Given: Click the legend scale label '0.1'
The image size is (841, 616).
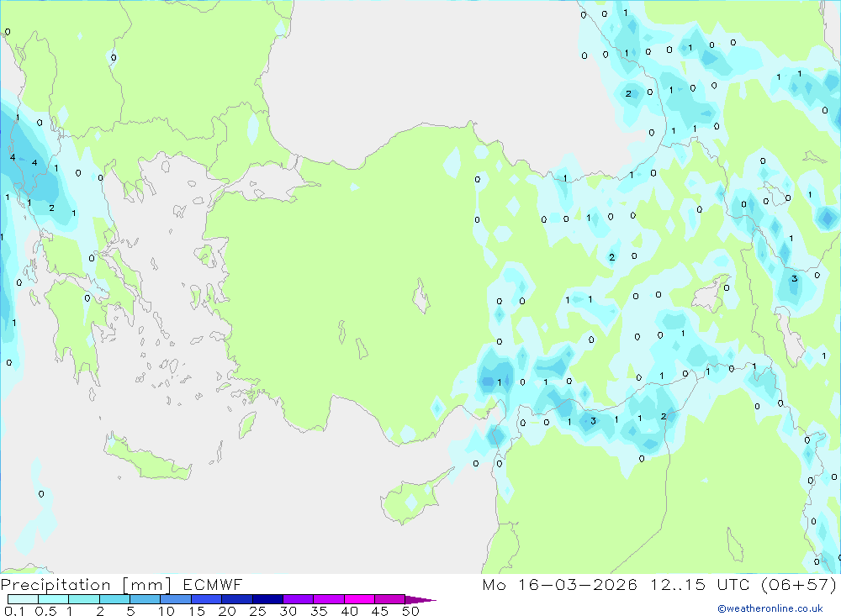Looking at the screenshot, I should [14, 611].
